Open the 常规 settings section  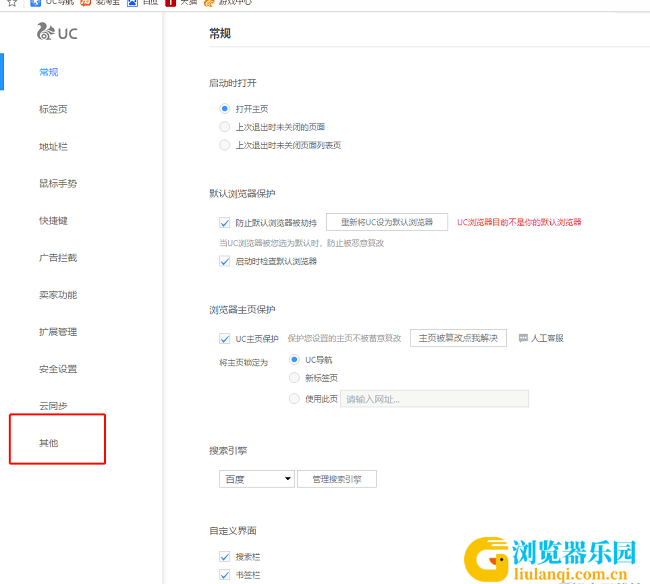click(49, 72)
